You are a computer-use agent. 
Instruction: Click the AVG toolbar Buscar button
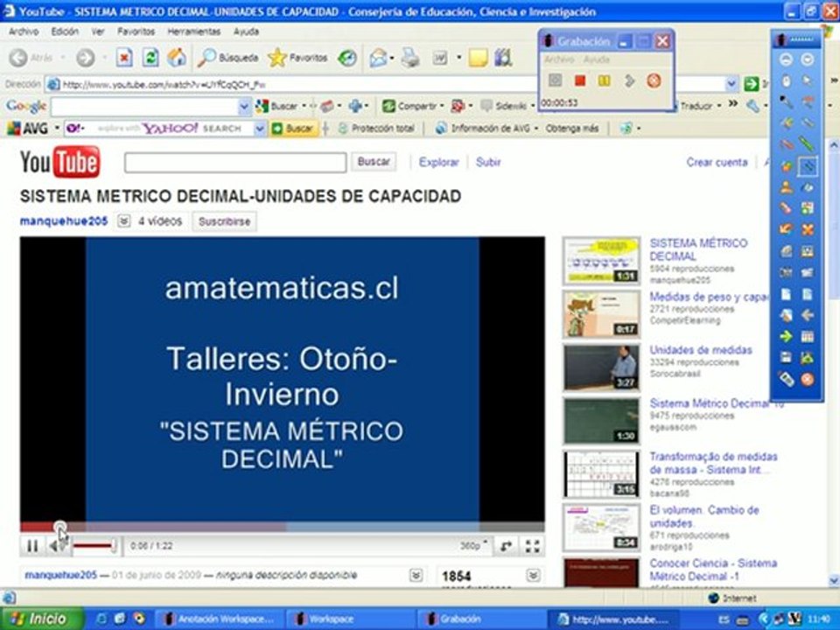click(x=293, y=129)
